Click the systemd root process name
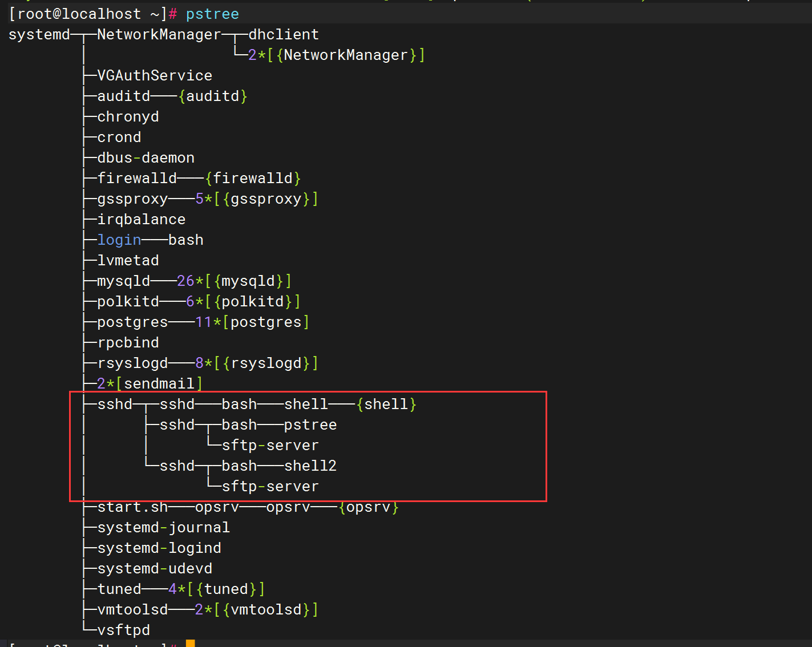Screen dimensions: 812x647 (x=39, y=35)
